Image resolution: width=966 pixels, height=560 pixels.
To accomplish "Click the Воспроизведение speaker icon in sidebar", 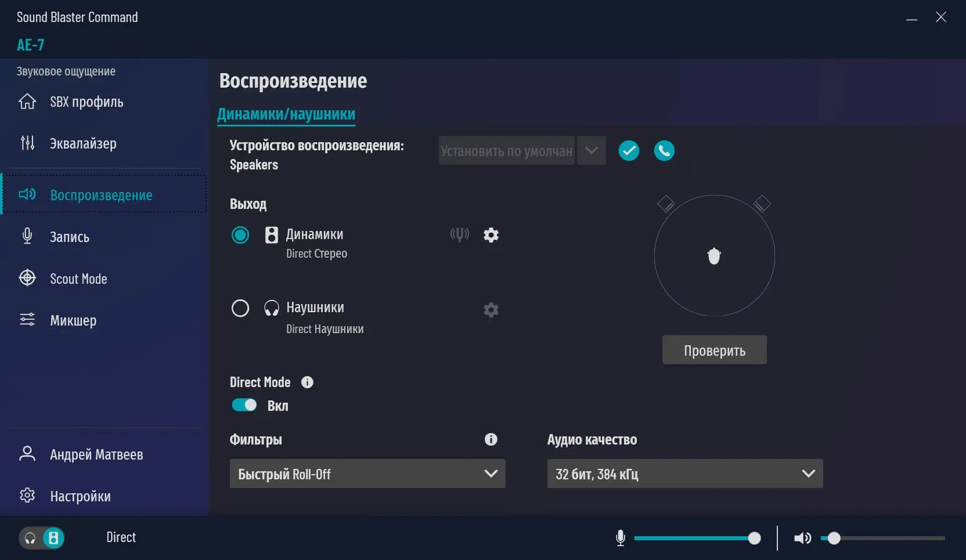I will coord(27,194).
